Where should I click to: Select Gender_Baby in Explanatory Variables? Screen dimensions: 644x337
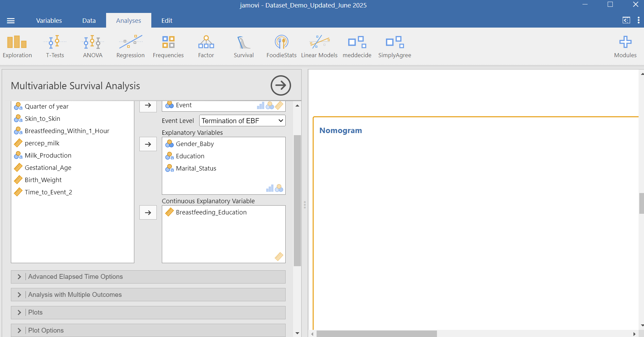[224, 144]
